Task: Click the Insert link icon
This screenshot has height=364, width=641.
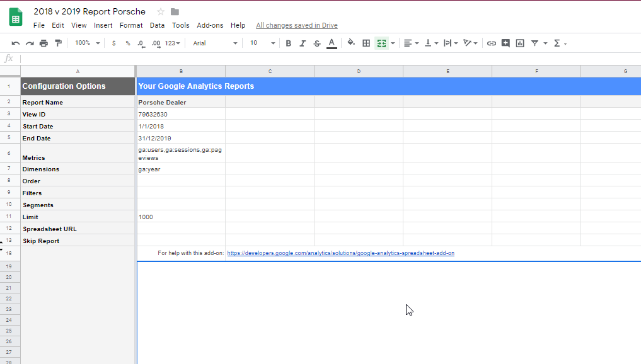Action: [491, 43]
